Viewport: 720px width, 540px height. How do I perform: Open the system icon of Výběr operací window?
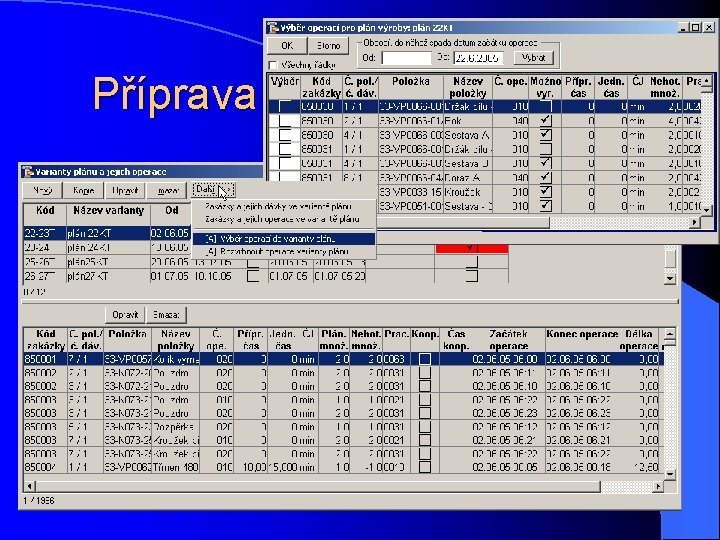[x=273, y=28]
